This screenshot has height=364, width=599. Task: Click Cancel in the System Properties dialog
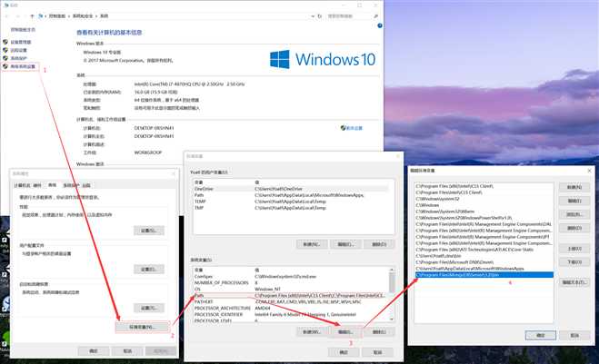pos(127,351)
